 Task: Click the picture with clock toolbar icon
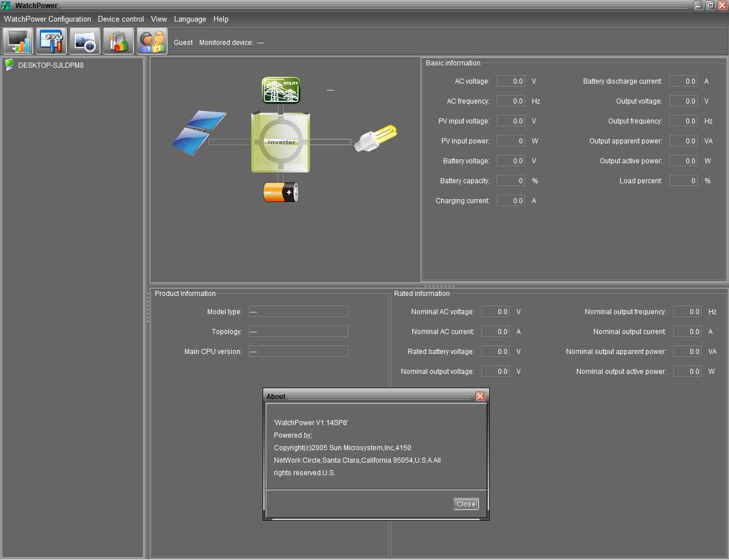coord(85,41)
